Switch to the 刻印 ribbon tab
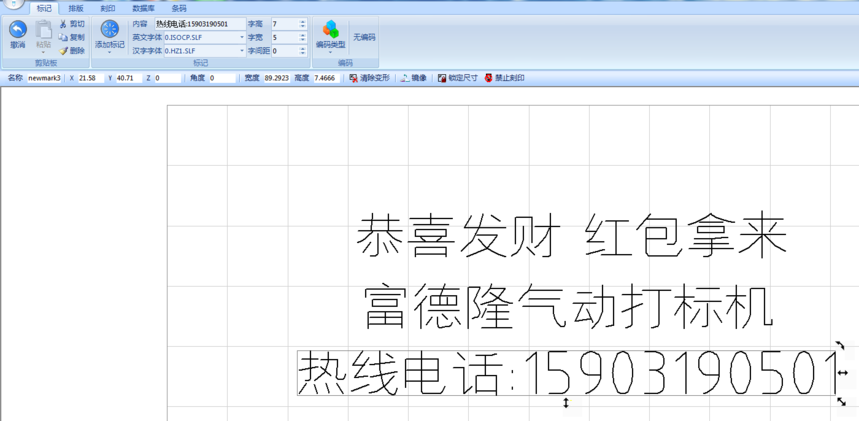859x421 pixels. pos(107,8)
